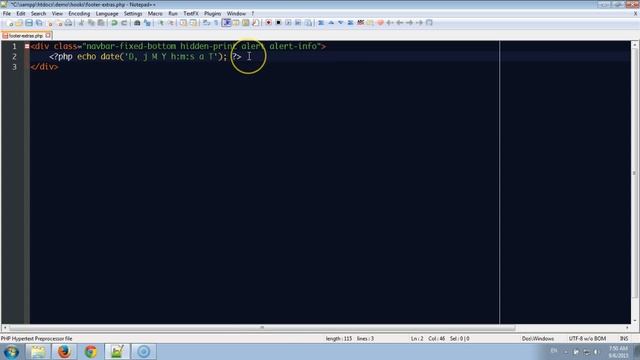This screenshot has width=640, height=360.
Task: Open the Run menu
Action: [173, 13]
